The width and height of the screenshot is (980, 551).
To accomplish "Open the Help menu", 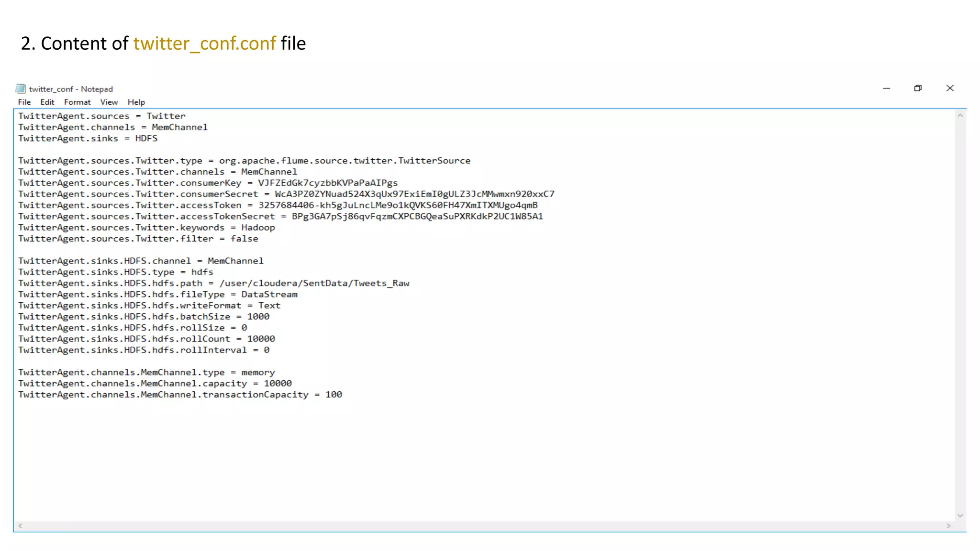I will coord(136,102).
